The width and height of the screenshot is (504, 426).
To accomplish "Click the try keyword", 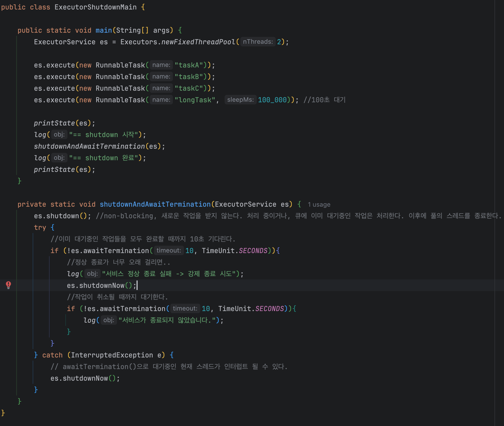I will coord(40,227).
